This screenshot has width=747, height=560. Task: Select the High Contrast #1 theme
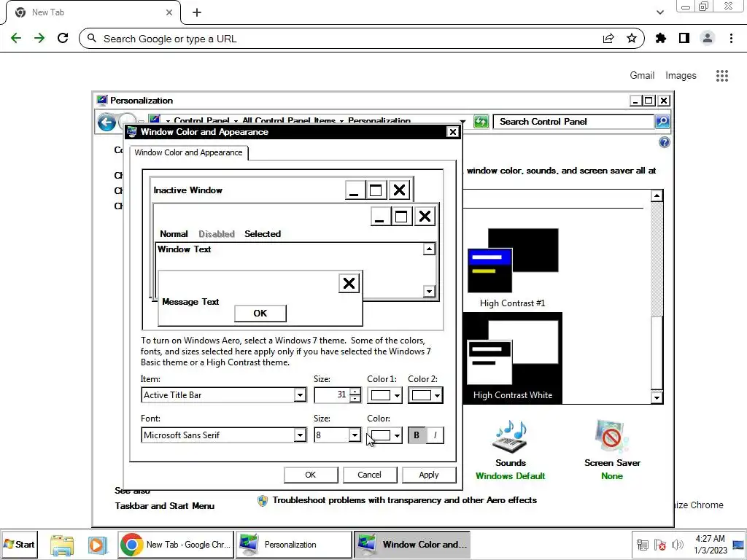(x=513, y=268)
